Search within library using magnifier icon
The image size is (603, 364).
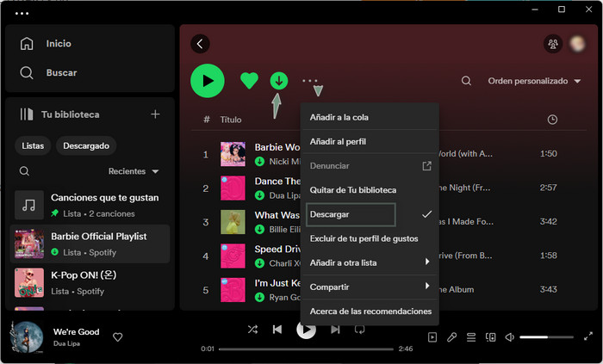click(x=24, y=171)
